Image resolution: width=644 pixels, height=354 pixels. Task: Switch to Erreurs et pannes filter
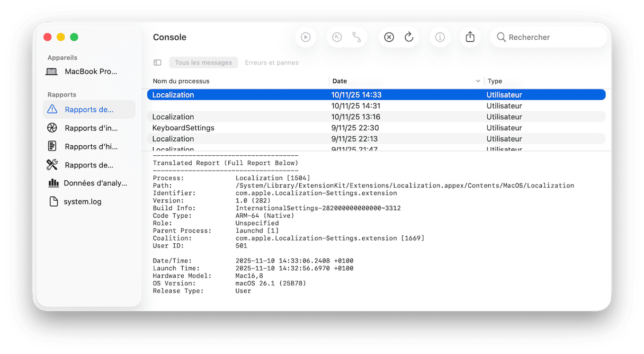[271, 63]
